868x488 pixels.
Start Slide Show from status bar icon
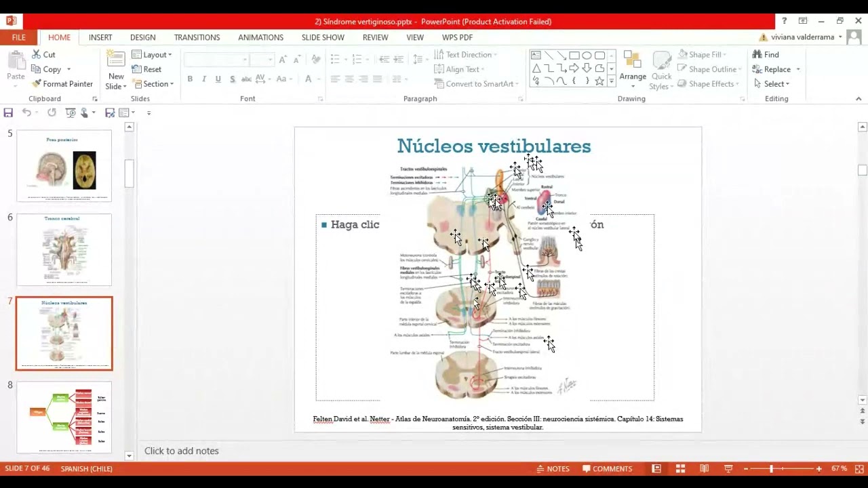(728, 468)
